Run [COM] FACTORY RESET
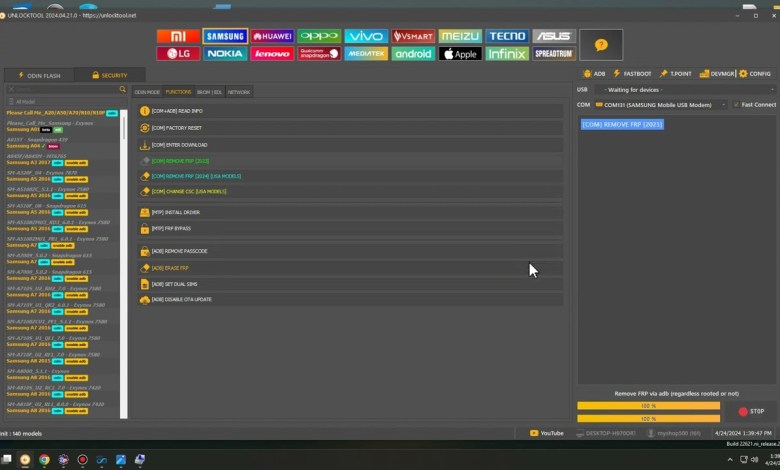780x470 pixels. (x=351, y=128)
